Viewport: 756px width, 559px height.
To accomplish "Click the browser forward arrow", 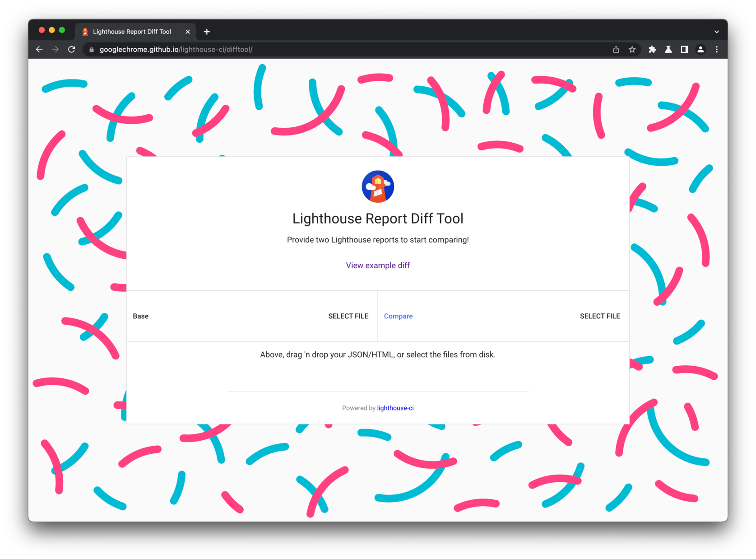I will point(56,50).
